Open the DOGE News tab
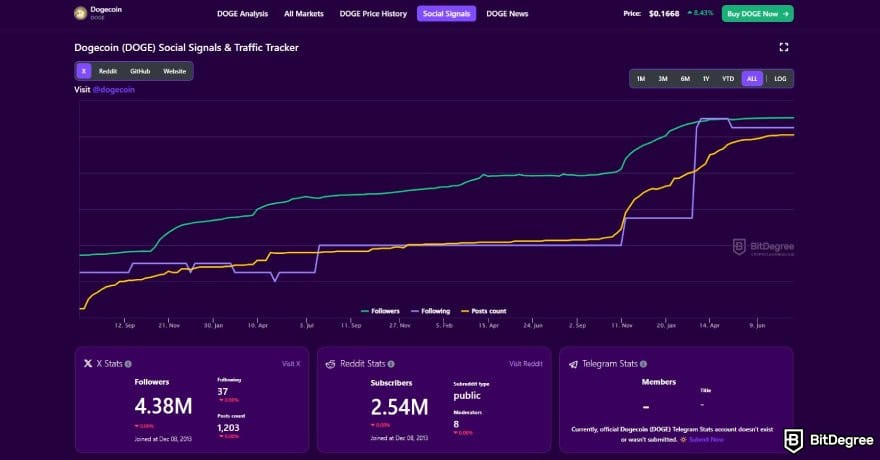The height and width of the screenshot is (460, 880). click(x=507, y=13)
